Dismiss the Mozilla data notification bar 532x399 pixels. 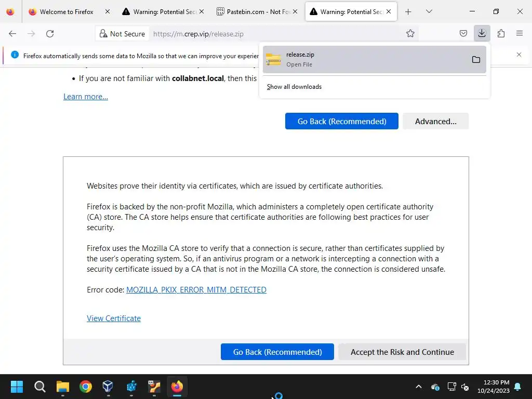[519, 55]
